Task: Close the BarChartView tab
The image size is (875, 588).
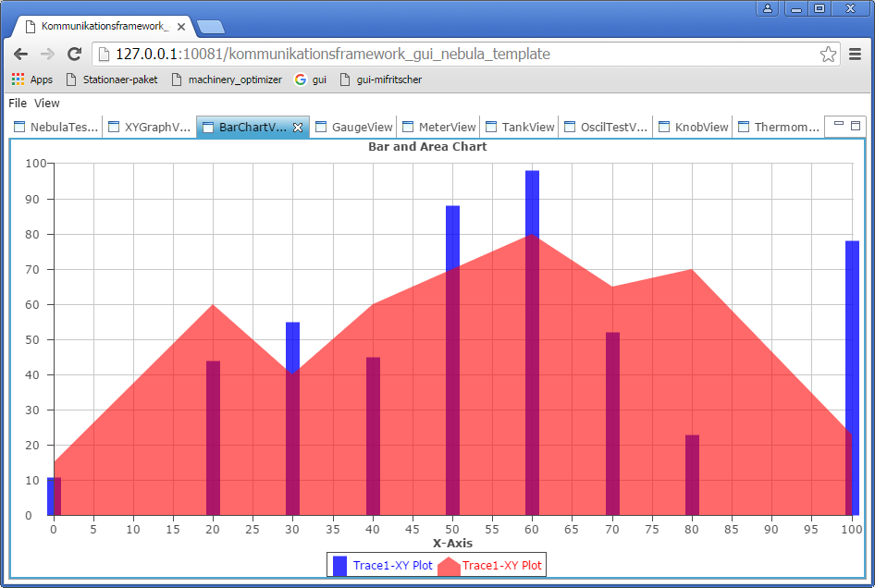Action: point(298,128)
